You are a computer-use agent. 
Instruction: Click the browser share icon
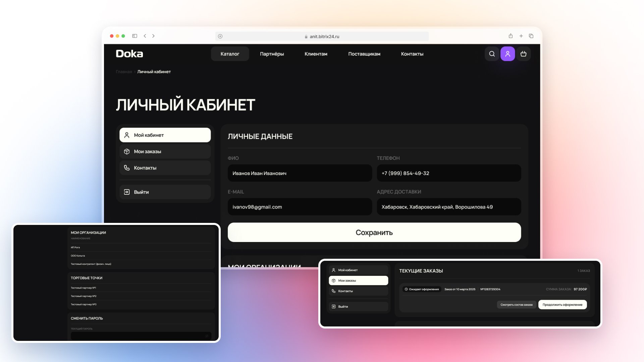coord(511,36)
